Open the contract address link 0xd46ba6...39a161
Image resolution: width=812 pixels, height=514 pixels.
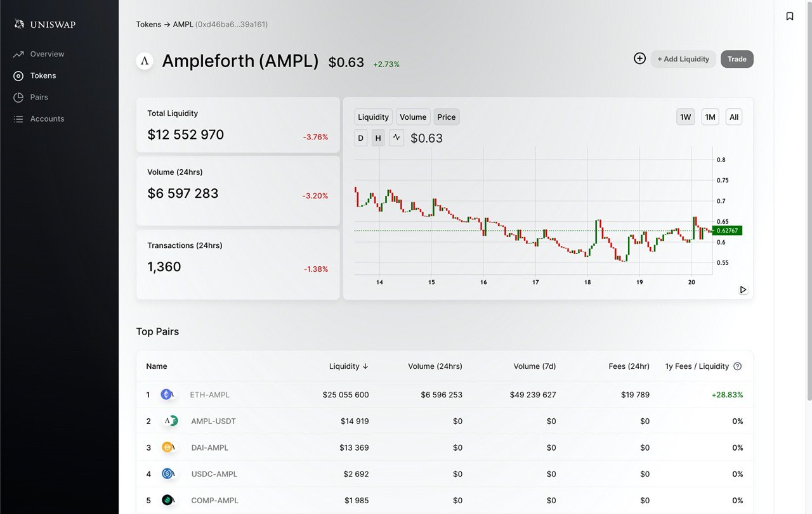[x=232, y=24]
